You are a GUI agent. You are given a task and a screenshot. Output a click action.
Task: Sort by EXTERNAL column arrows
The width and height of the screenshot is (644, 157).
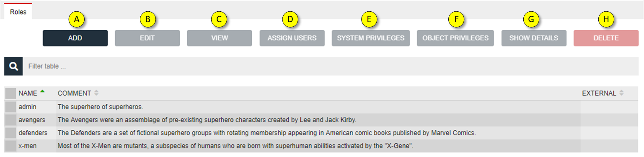pos(621,93)
